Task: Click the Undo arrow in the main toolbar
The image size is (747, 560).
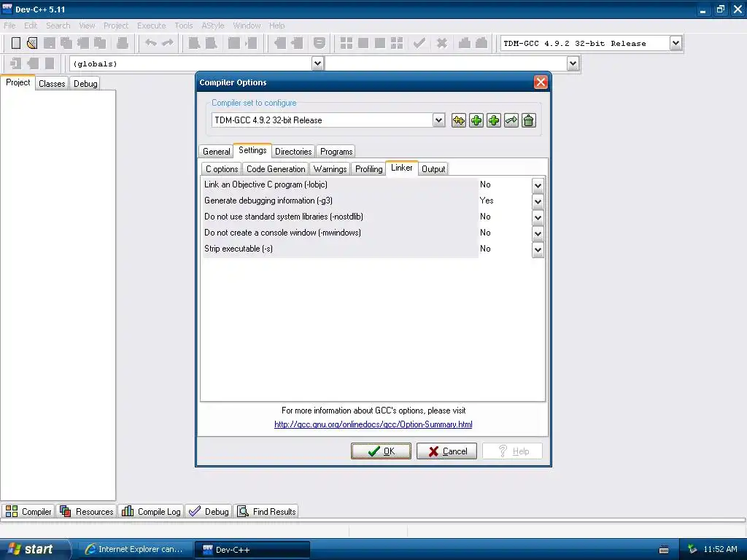Action: click(x=151, y=43)
